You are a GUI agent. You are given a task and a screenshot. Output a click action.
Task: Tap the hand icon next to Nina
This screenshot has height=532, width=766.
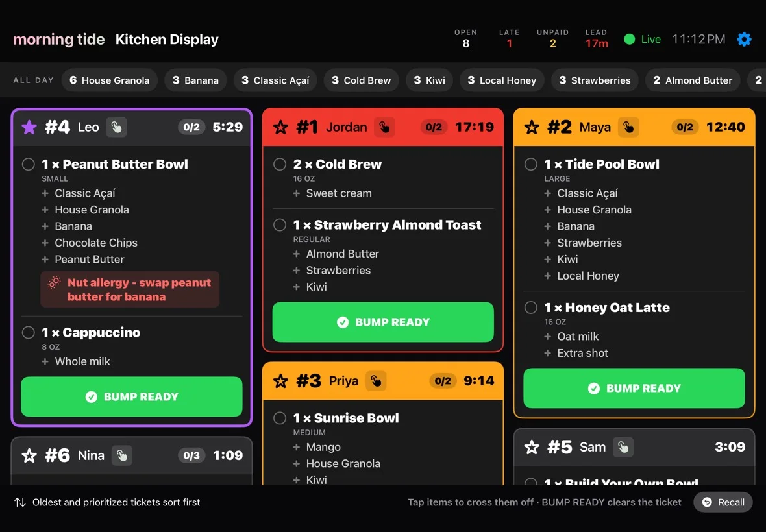(x=121, y=455)
